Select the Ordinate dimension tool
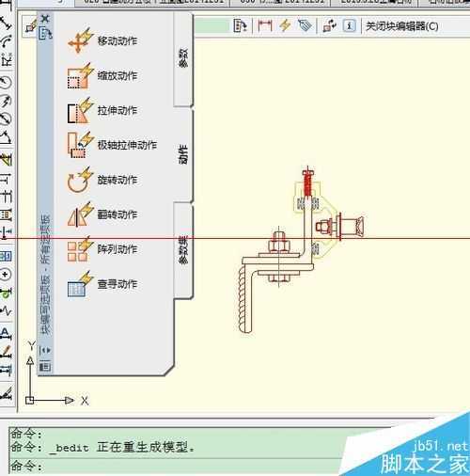 pos(7,59)
